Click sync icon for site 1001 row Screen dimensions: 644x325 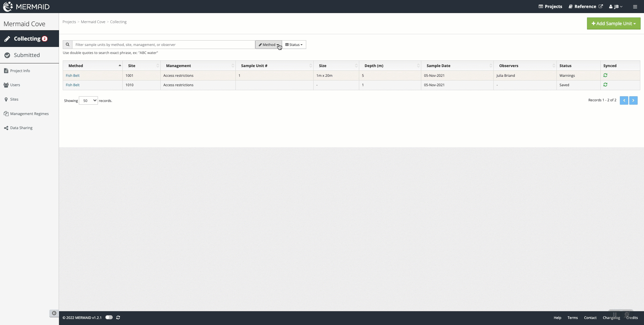tap(605, 75)
